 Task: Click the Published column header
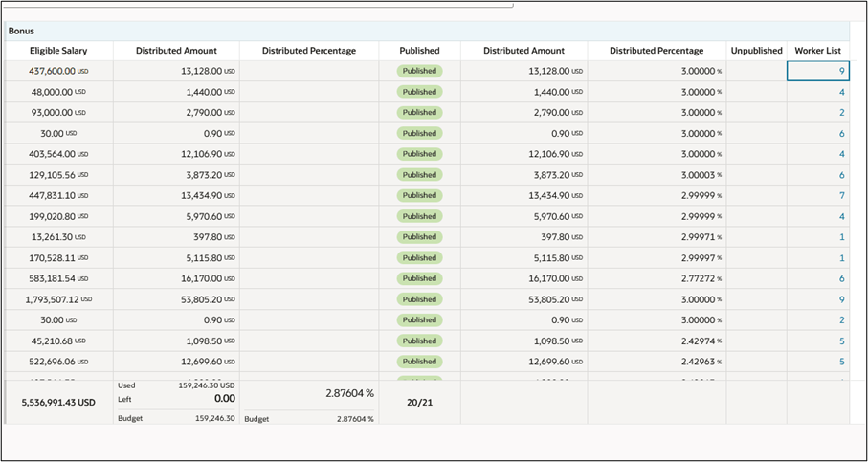pos(419,51)
